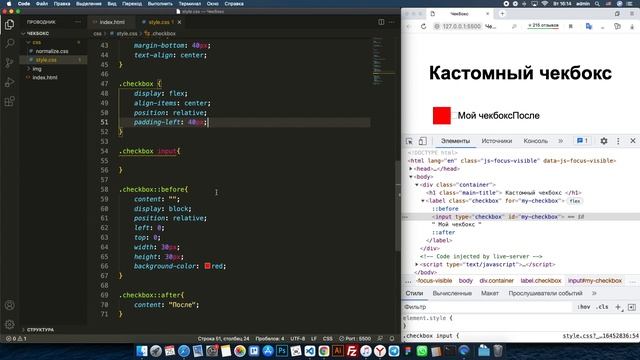640x360 pixels.
Task: Show more DevTools tabs chevron
Action: [x=560, y=141]
